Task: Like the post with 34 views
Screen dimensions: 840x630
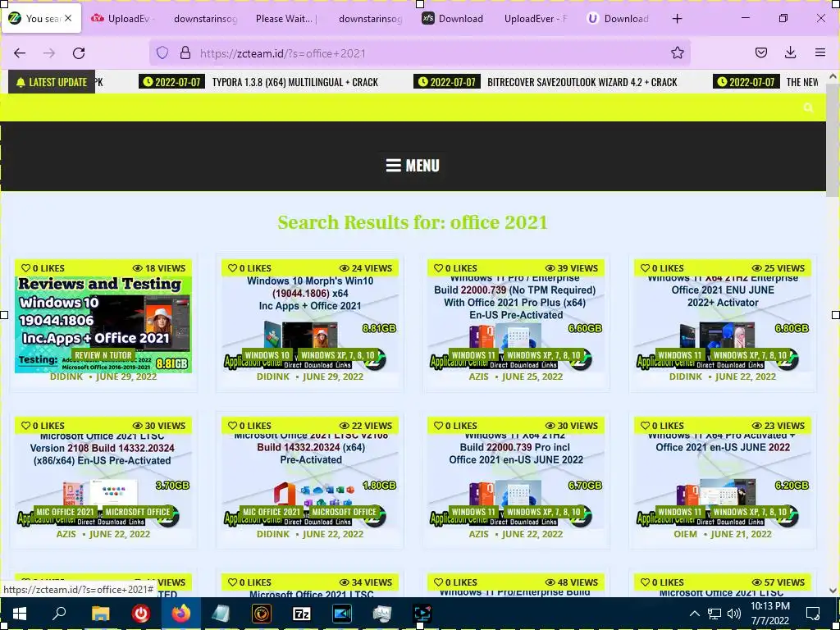Action: coord(250,582)
